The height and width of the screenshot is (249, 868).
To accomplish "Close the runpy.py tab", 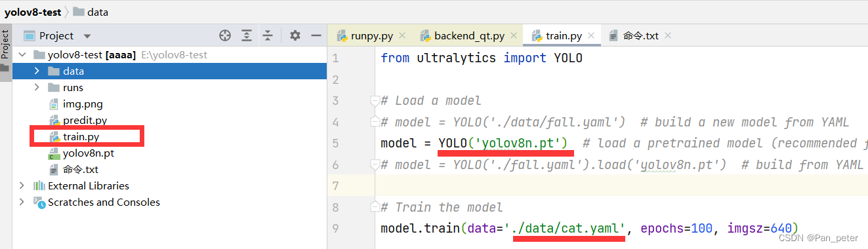I will pos(402,36).
